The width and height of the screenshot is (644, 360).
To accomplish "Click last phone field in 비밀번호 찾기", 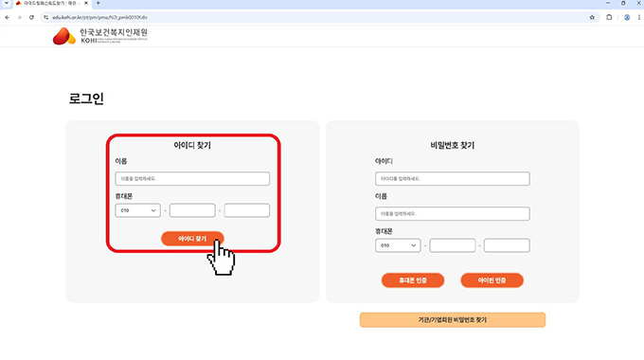I will coord(507,245).
